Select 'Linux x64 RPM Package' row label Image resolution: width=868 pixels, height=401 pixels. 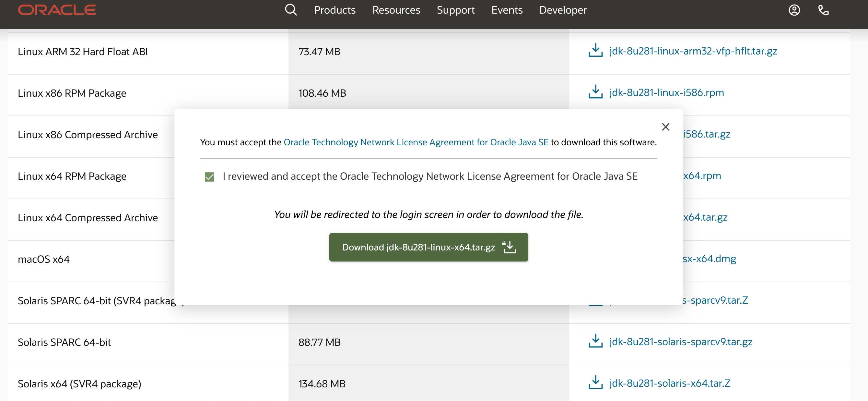tap(72, 176)
